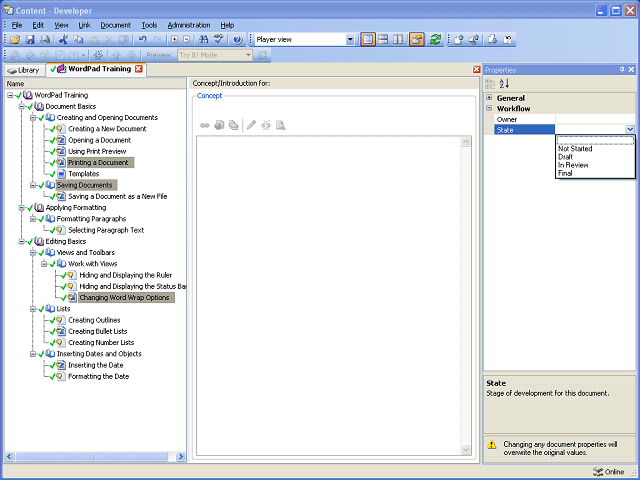This screenshot has height=480, width=640.
Task: Click the Owner property value field
Action: pyautogui.click(x=595, y=119)
